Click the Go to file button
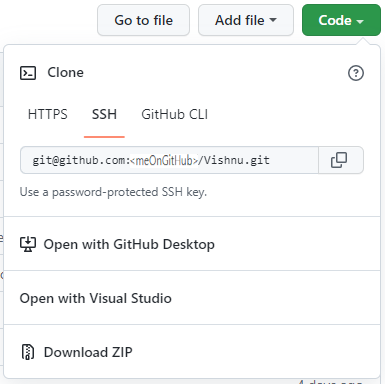This screenshot has width=385, height=384. pos(143,20)
